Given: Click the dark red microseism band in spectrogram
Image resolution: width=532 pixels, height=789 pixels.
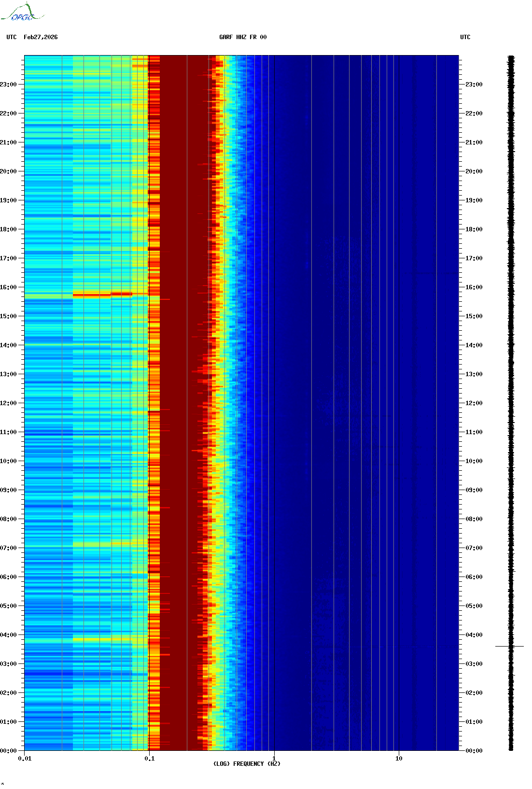Looking at the screenshot, I should (x=179, y=386).
